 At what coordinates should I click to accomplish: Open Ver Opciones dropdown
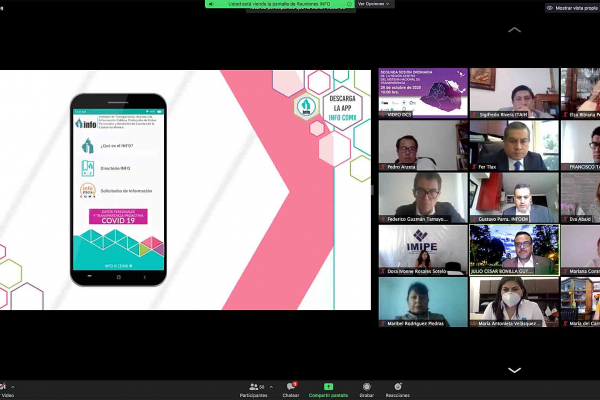click(x=374, y=4)
